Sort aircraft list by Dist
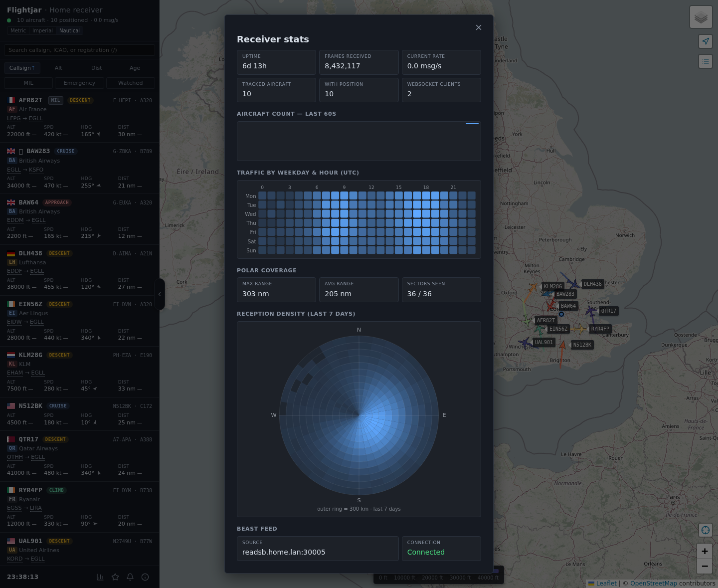This screenshot has height=588, width=718. pos(97,68)
